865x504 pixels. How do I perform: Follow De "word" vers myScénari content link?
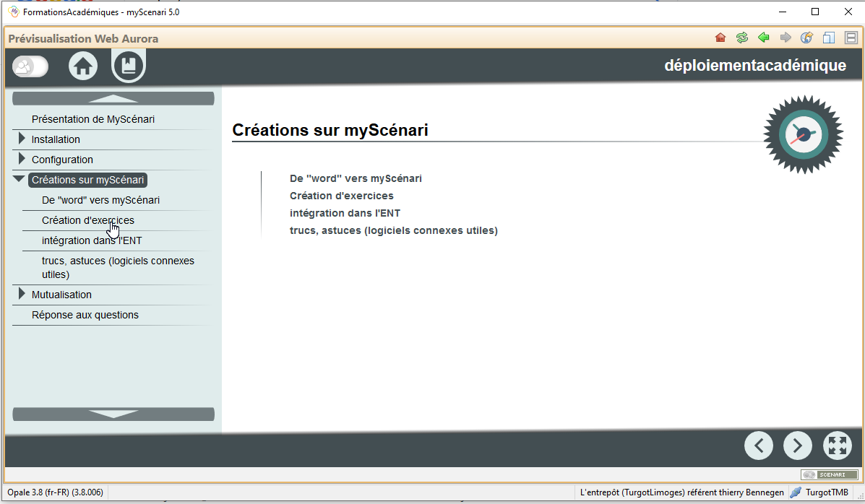(x=356, y=178)
